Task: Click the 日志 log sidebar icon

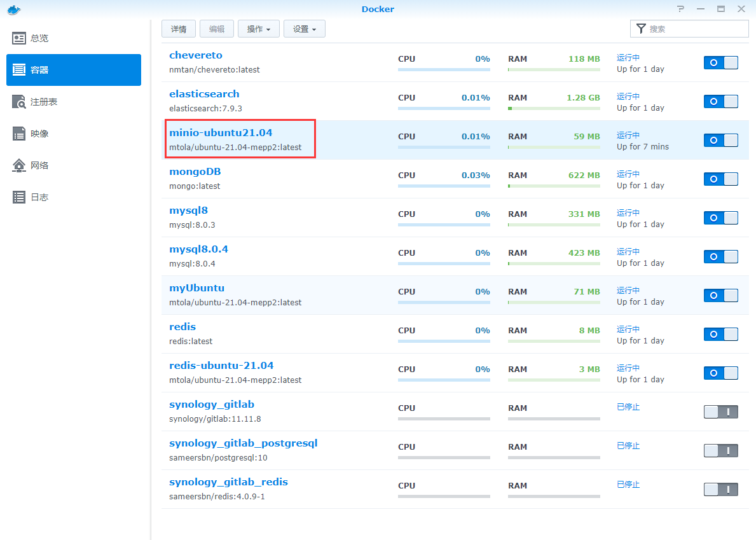Action: point(19,197)
